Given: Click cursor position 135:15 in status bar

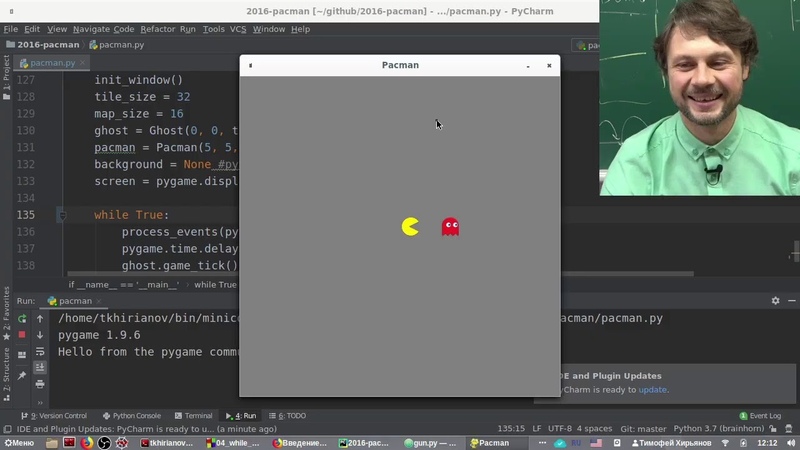Looking at the screenshot, I should (511, 429).
